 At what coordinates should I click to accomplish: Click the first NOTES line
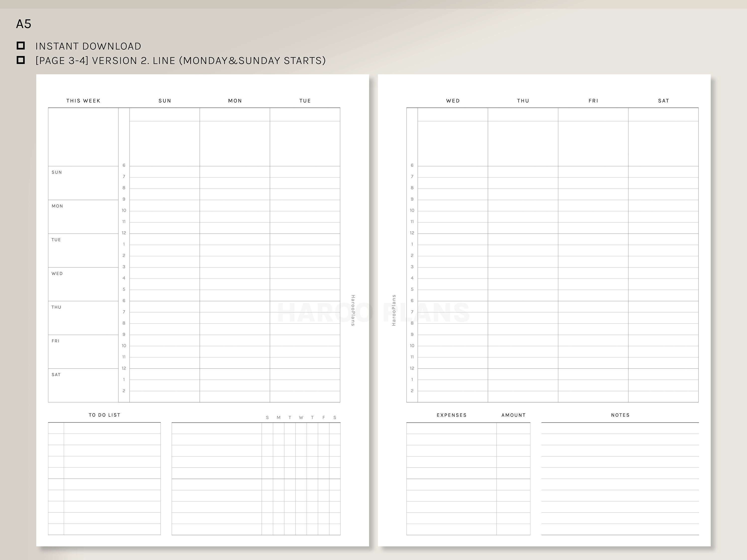[x=620, y=428]
